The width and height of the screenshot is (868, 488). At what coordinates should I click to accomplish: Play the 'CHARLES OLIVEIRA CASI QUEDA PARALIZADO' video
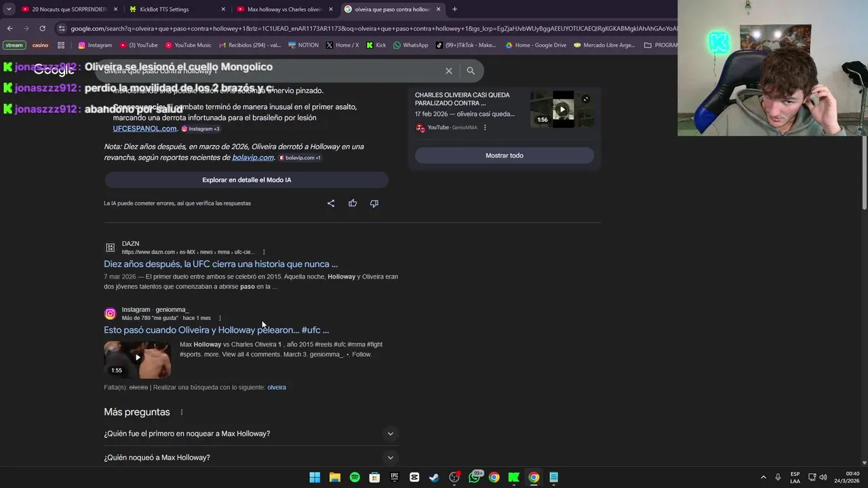[562, 109]
